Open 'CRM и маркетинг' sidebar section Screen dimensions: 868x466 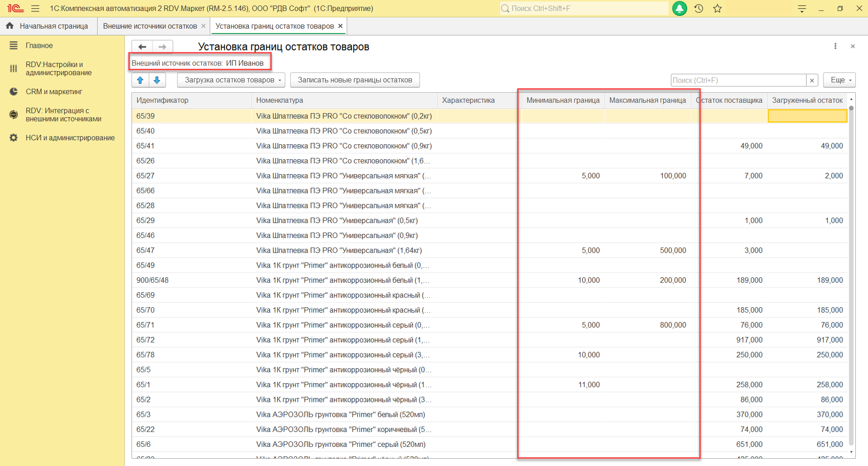tap(54, 91)
